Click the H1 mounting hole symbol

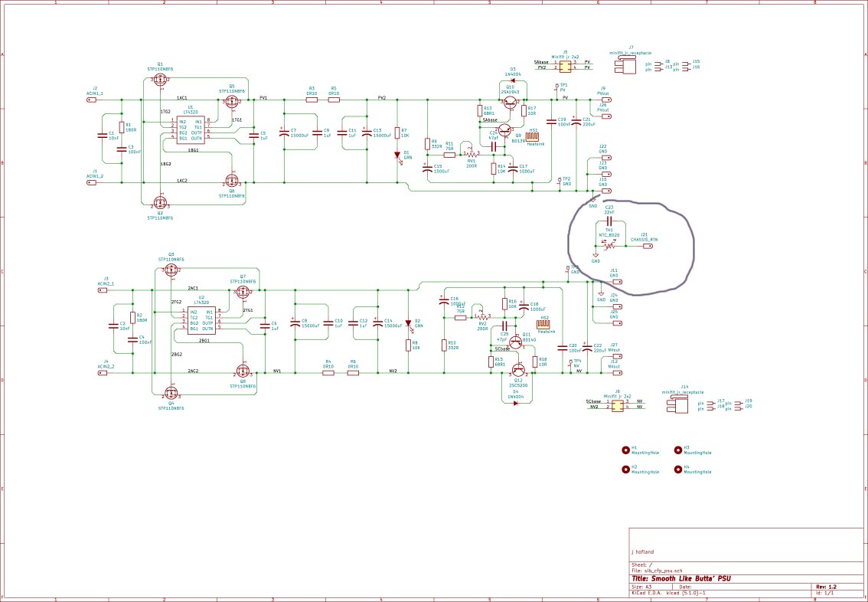[626, 450]
